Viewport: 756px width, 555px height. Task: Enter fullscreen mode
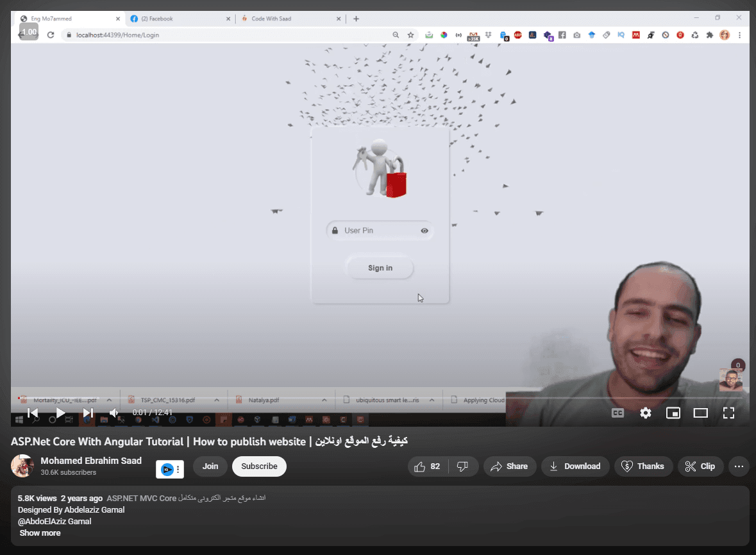728,413
